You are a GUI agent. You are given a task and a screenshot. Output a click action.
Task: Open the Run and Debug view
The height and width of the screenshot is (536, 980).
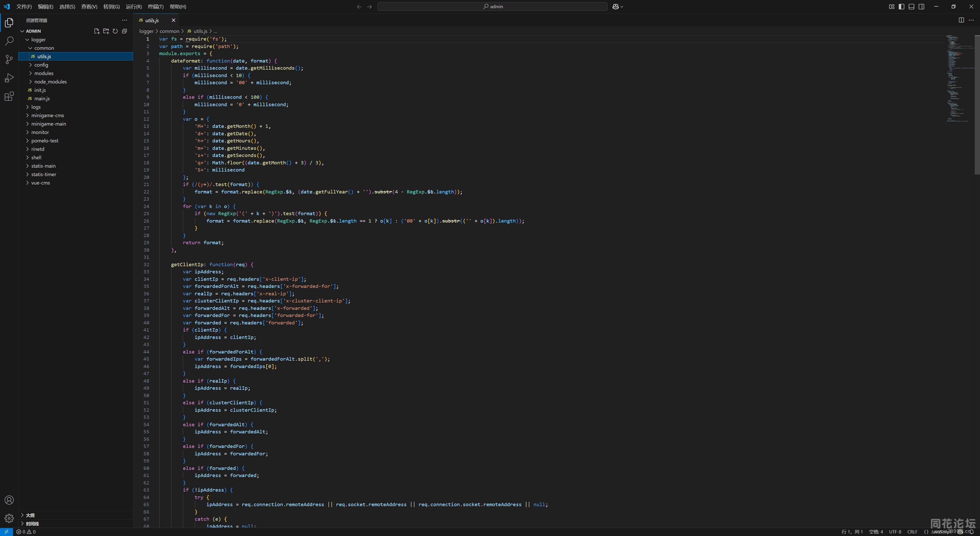pos(9,78)
